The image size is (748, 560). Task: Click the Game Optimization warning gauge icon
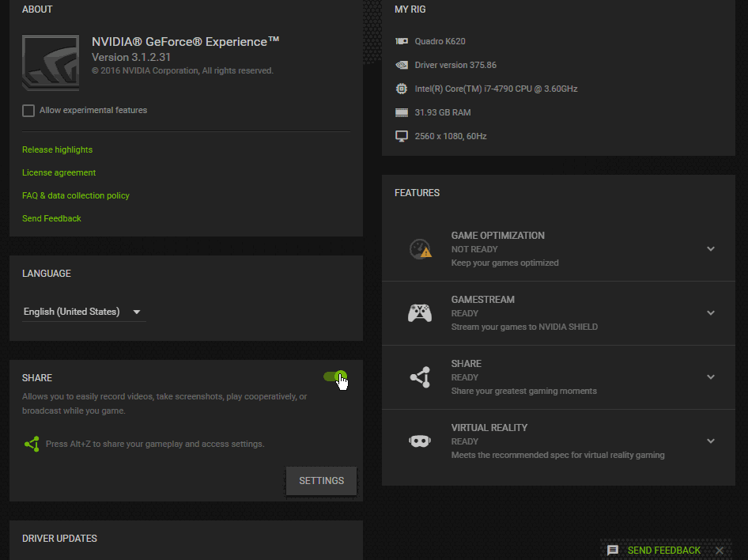[421, 249]
